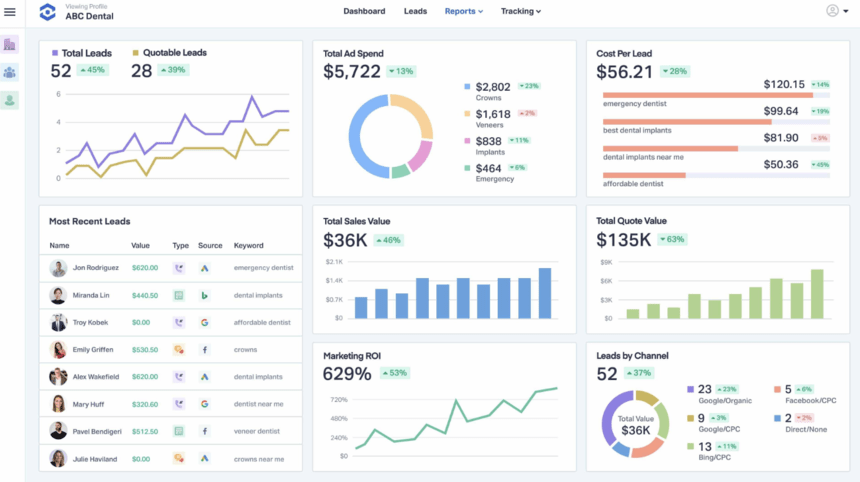
Task: Open the hamburger menu icon
Action: (x=10, y=12)
